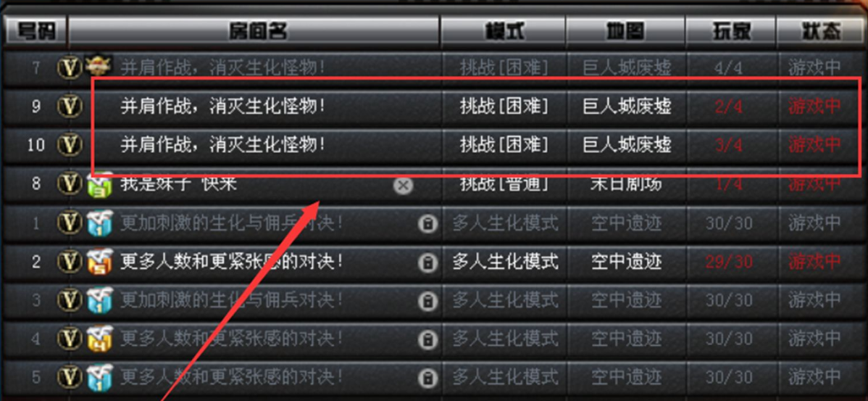Select room 2 with 29/30 players
Image resolution: width=868 pixels, height=401 pixels.
click(x=432, y=262)
